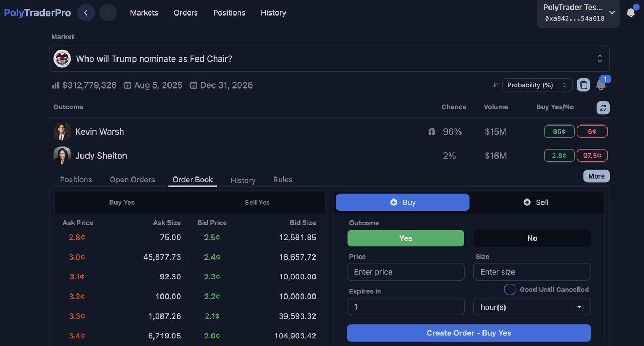644x346 pixels.
Task: Open the History item in top navigation
Action: 273,12
